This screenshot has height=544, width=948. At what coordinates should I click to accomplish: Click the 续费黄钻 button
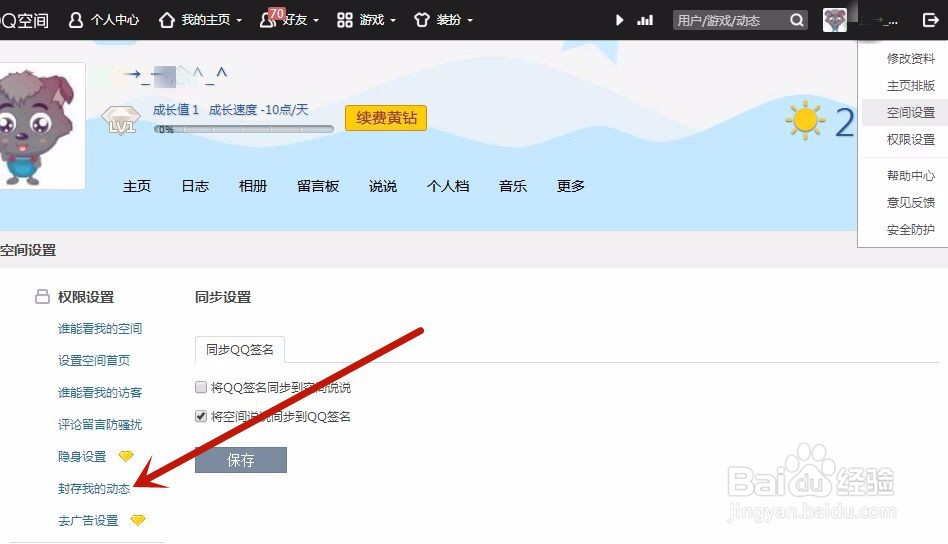click(386, 118)
